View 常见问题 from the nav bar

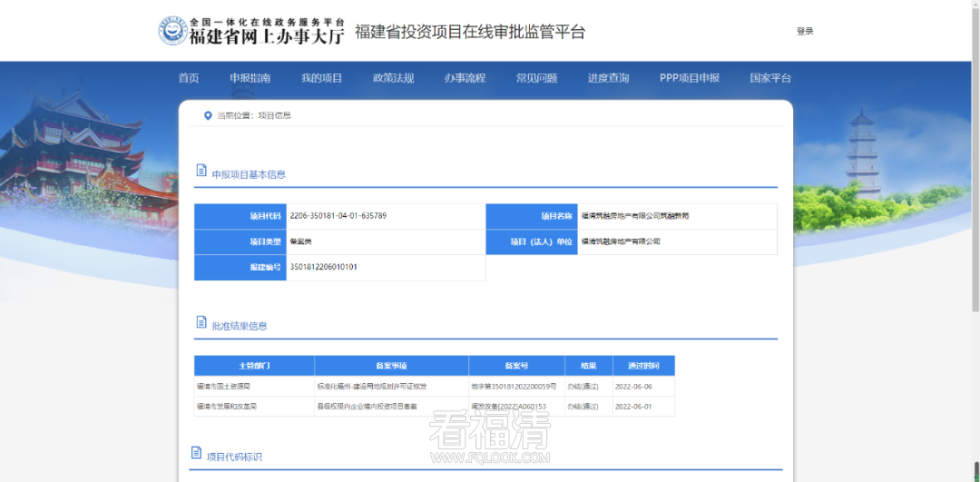pyautogui.click(x=536, y=78)
